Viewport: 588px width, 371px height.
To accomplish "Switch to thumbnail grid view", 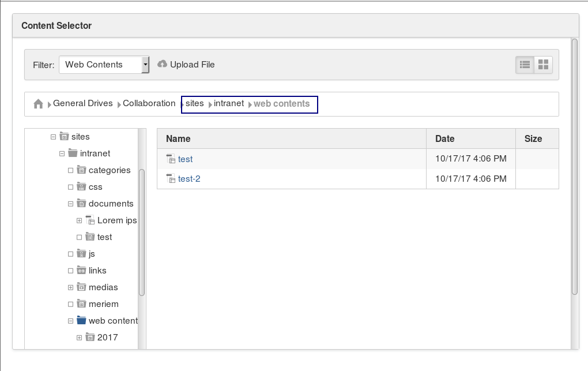I will click(543, 65).
